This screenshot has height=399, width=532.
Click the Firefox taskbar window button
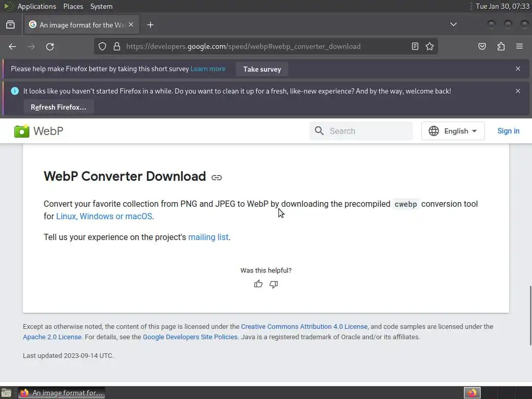tap(62, 393)
